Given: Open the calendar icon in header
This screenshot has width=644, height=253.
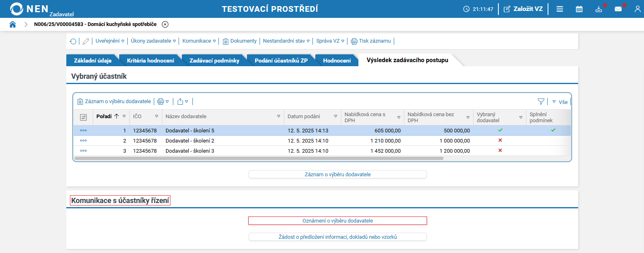Looking at the screenshot, I should tap(579, 9).
